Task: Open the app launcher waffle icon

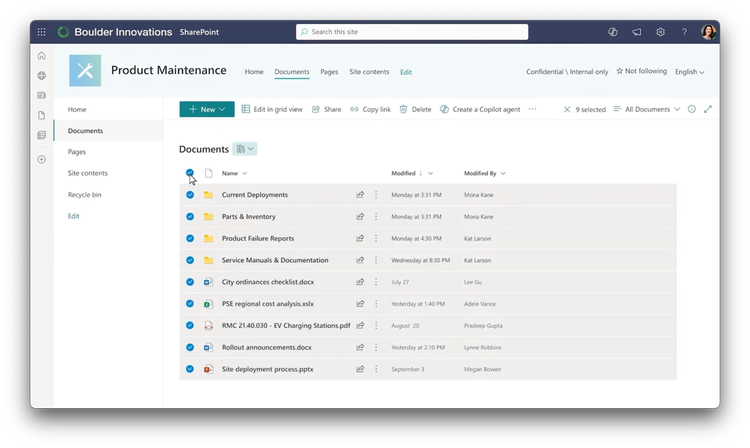Action: click(x=42, y=32)
